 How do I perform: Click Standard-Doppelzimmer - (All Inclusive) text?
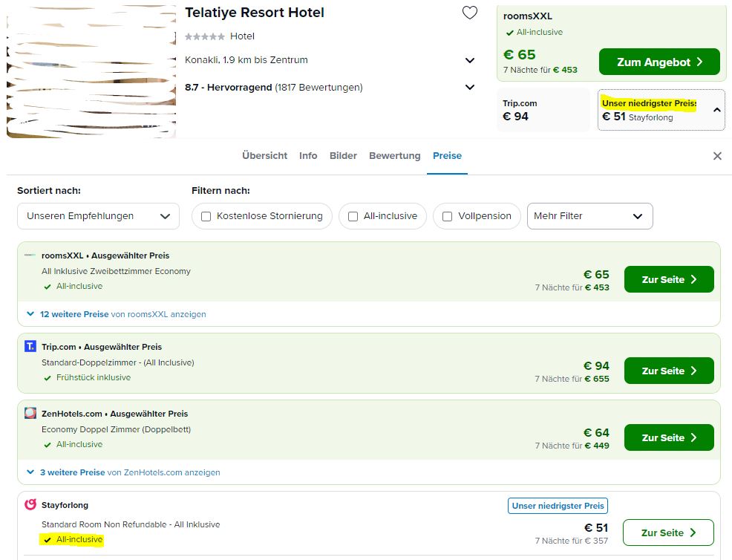(118, 363)
